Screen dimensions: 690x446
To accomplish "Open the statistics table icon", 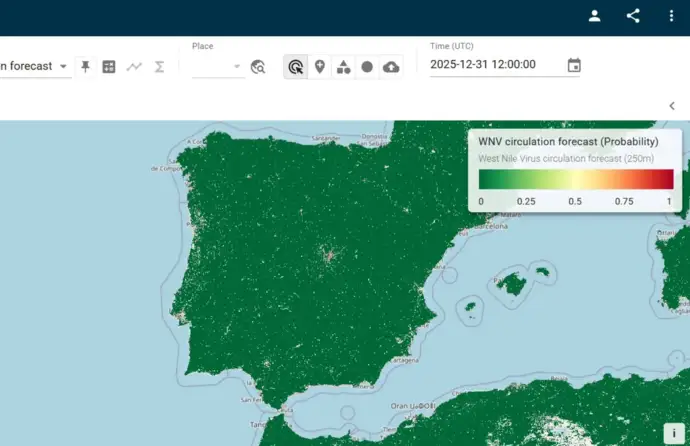I will [x=109, y=67].
